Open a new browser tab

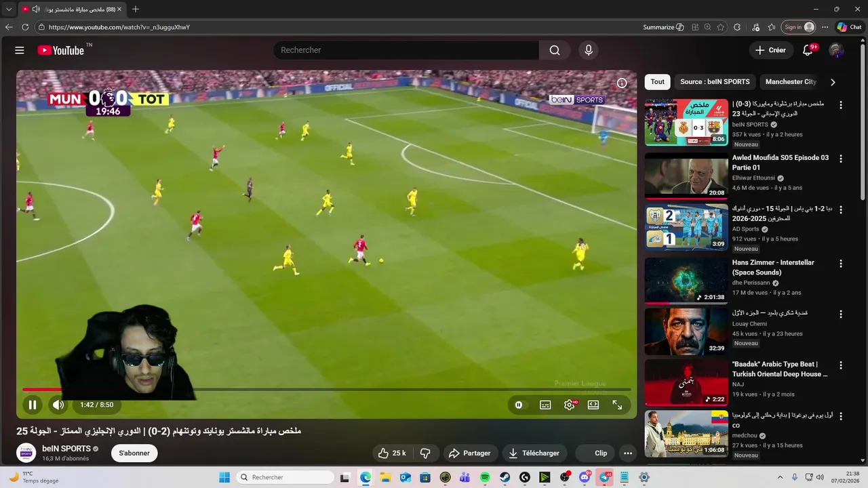pyautogui.click(x=136, y=9)
